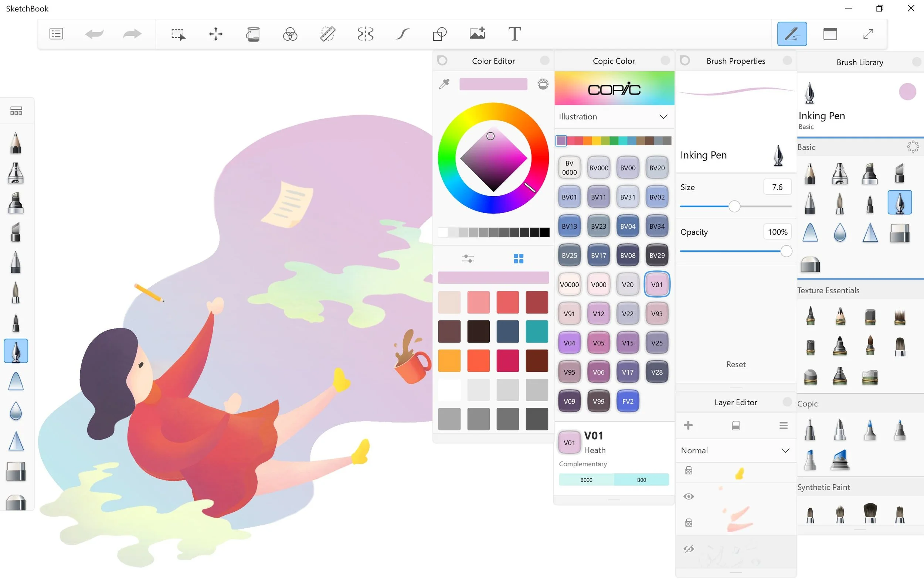Screen dimensions: 924x583
Task: Switch to color swatches grid tab
Action: (519, 259)
